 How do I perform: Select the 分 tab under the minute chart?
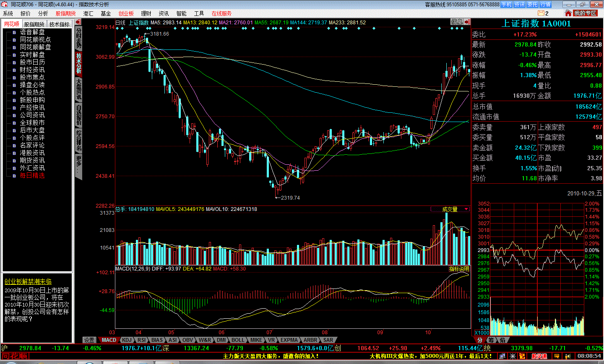point(480,340)
